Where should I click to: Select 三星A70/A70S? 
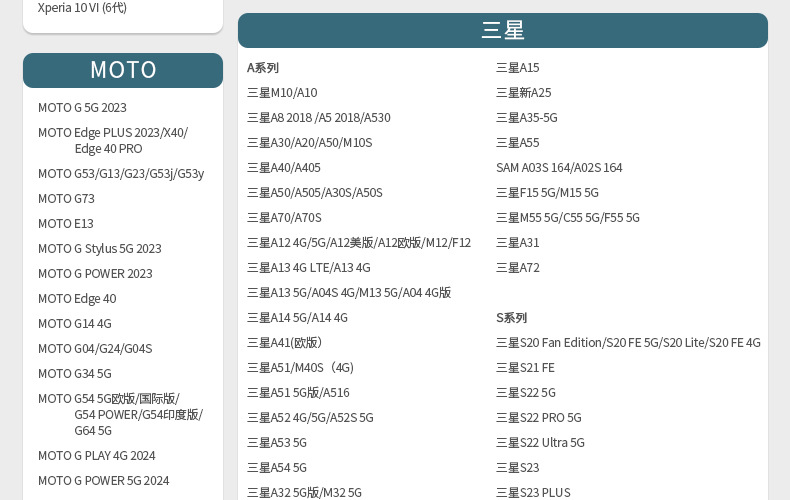coord(284,218)
